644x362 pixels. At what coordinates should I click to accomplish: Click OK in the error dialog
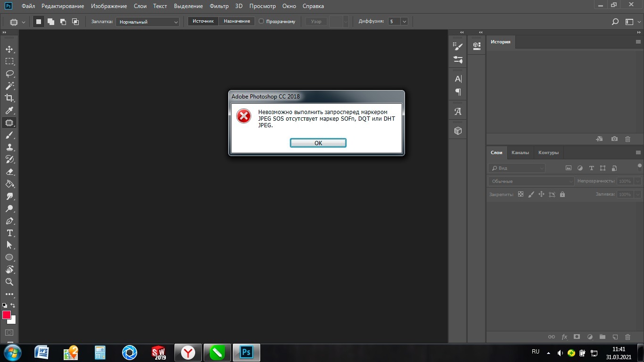(x=318, y=143)
